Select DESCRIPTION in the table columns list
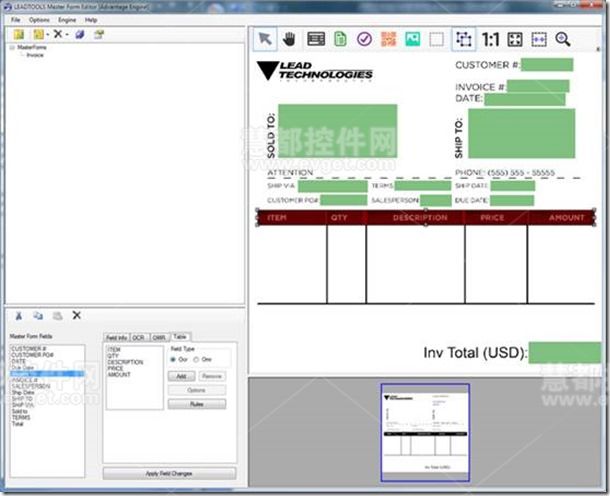 pyautogui.click(x=125, y=362)
